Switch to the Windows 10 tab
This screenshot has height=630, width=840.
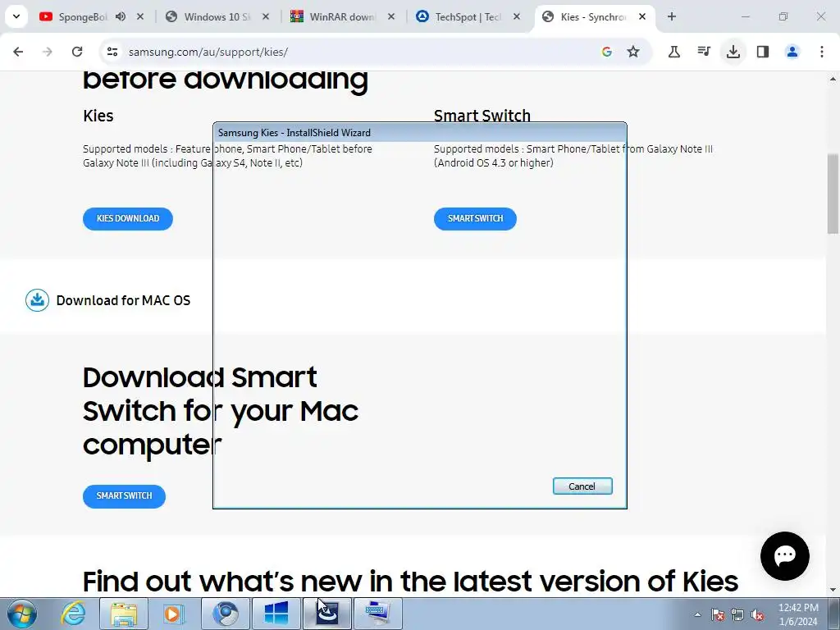click(x=216, y=16)
